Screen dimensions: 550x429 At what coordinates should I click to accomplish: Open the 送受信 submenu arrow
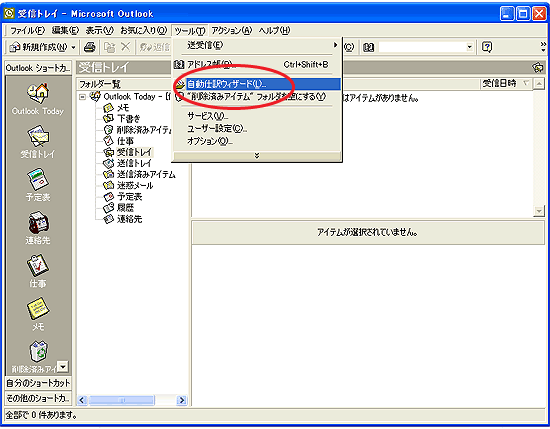(x=335, y=45)
